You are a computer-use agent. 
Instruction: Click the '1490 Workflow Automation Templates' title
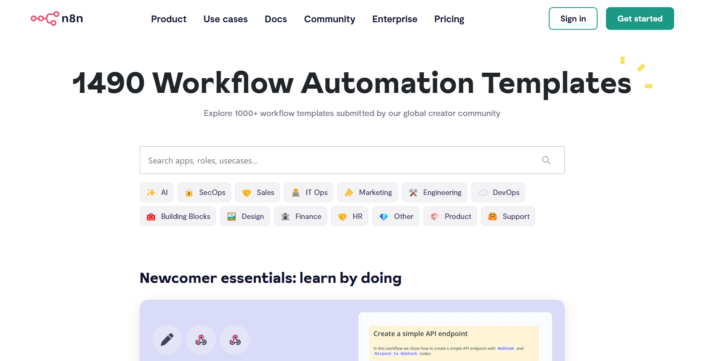[x=352, y=83]
